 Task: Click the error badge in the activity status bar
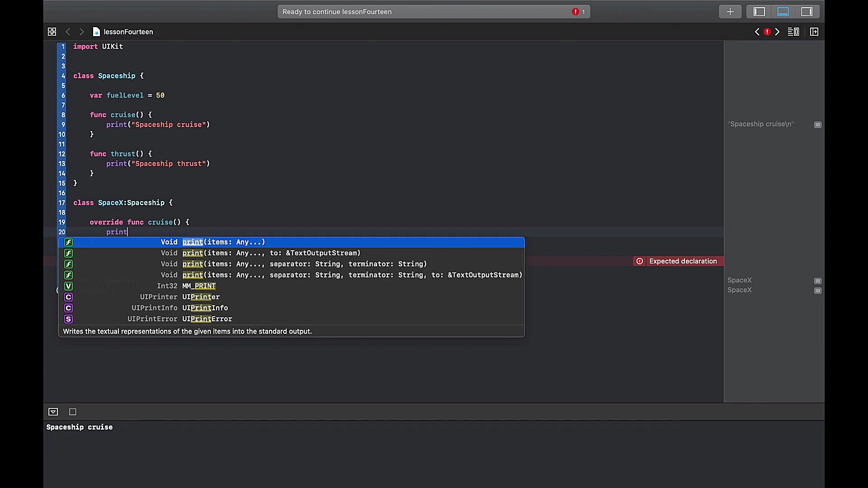tap(578, 12)
